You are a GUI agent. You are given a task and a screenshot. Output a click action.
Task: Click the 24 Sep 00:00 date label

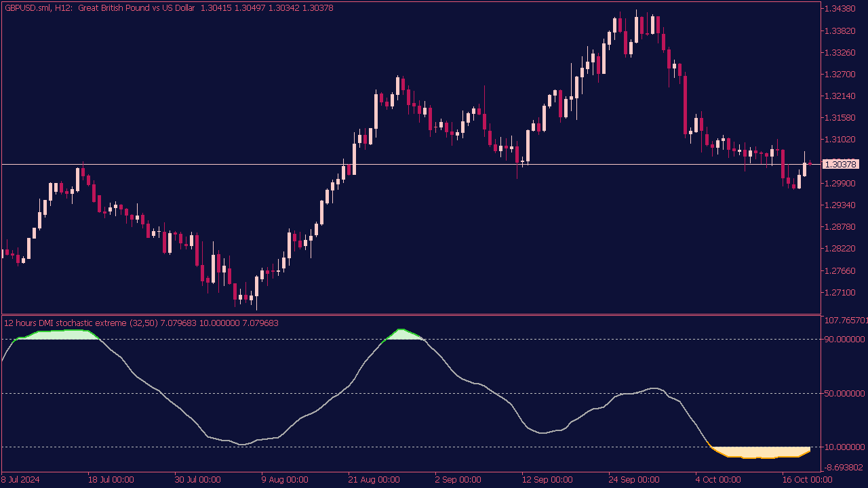click(x=633, y=480)
